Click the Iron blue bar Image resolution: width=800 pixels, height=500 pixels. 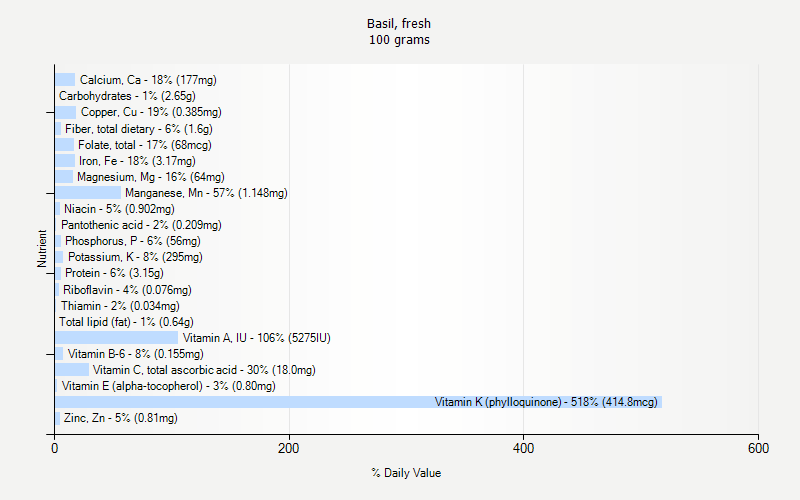[x=65, y=161]
